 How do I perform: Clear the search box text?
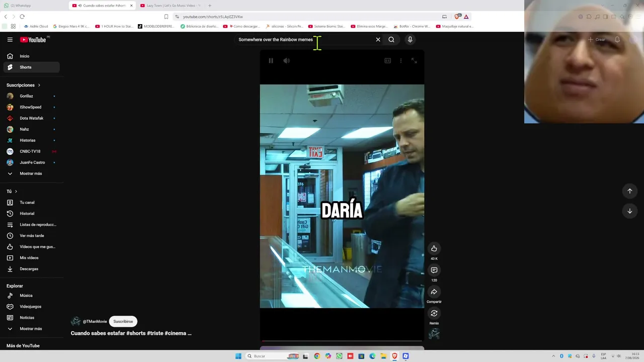click(378, 40)
